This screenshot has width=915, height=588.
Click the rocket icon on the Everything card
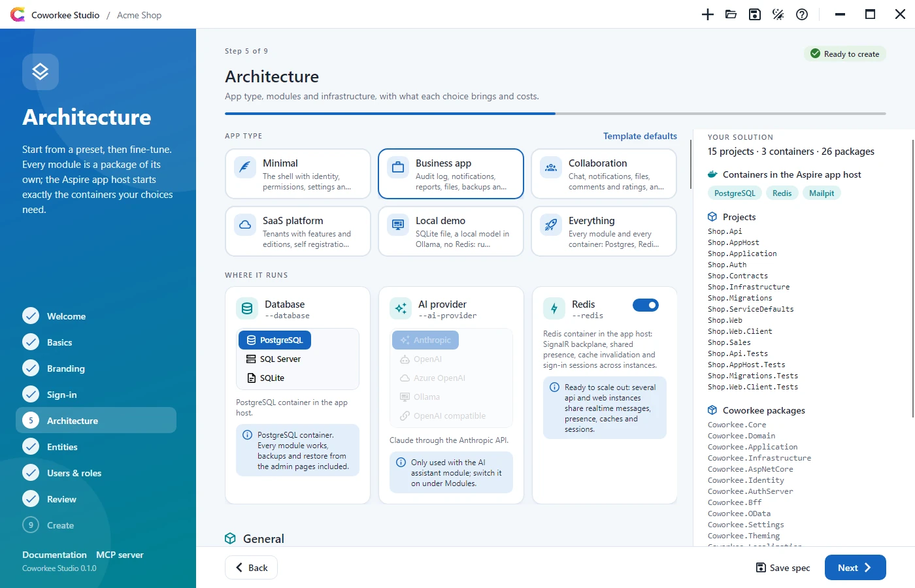pos(551,225)
